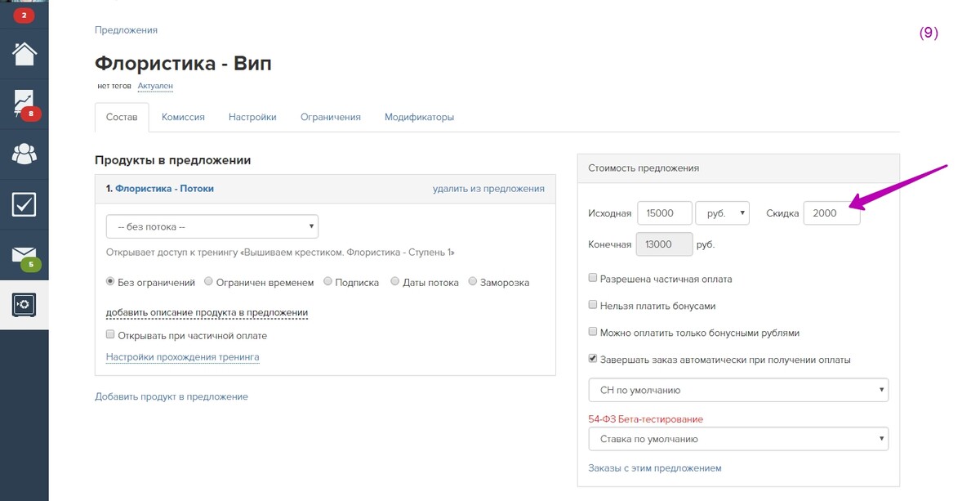Open the chart statistics sidebar icon
Viewport: 980px width, 501px height.
tap(24, 103)
